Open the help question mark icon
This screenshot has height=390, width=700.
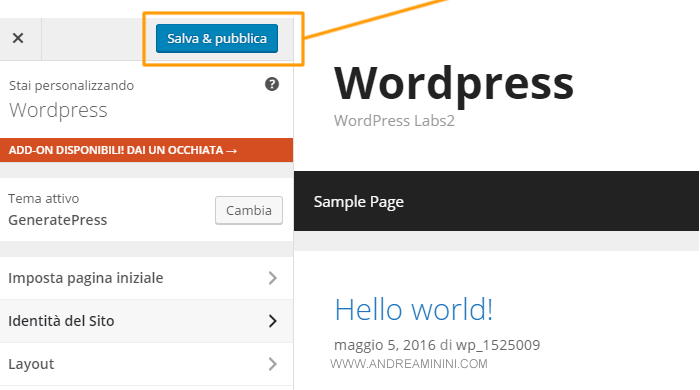pyautogui.click(x=272, y=84)
